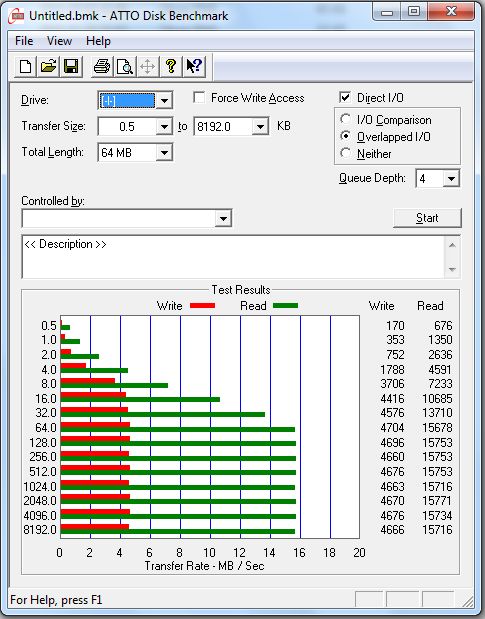Activate the context help arrow icon
Screen dimensions: 485x619
(x=194, y=66)
